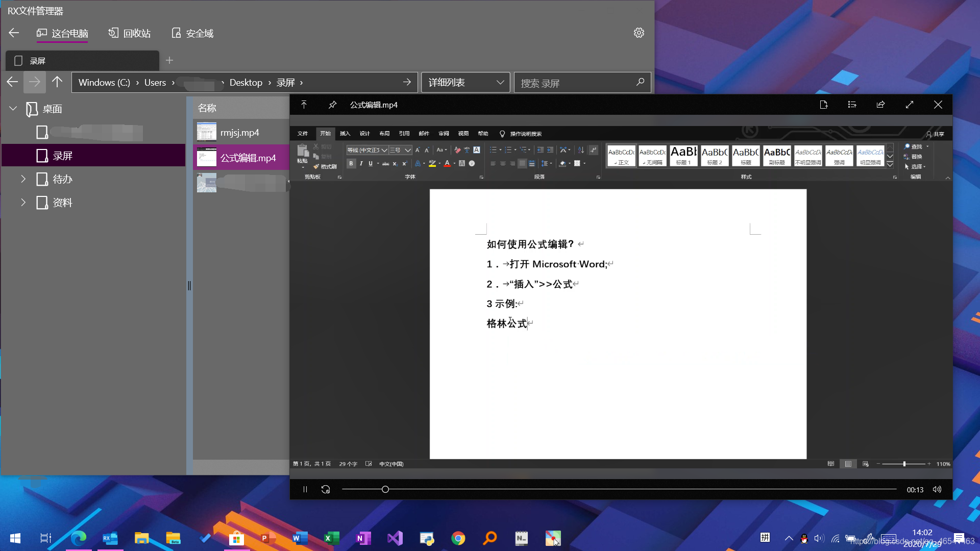Open OneNote from the taskbar
The height and width of the screenshot is (551, 980).
(363, 538)
